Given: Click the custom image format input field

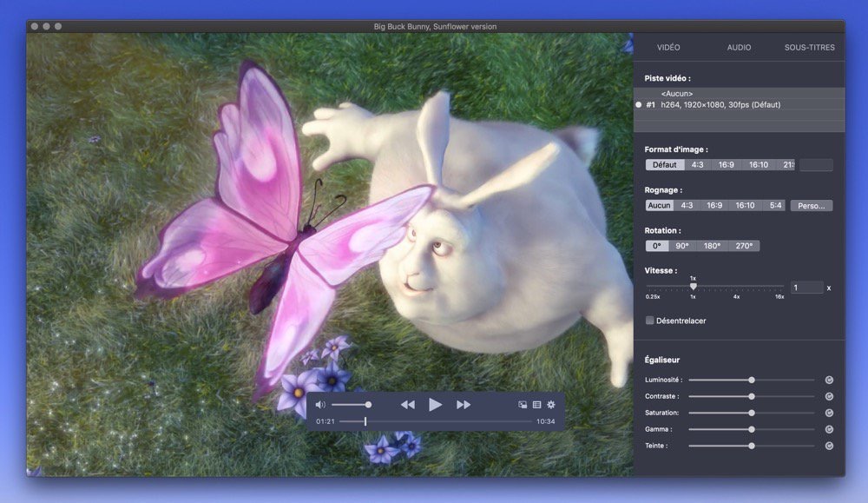Looking at the screenshot, I should click(x=817, y=164).
